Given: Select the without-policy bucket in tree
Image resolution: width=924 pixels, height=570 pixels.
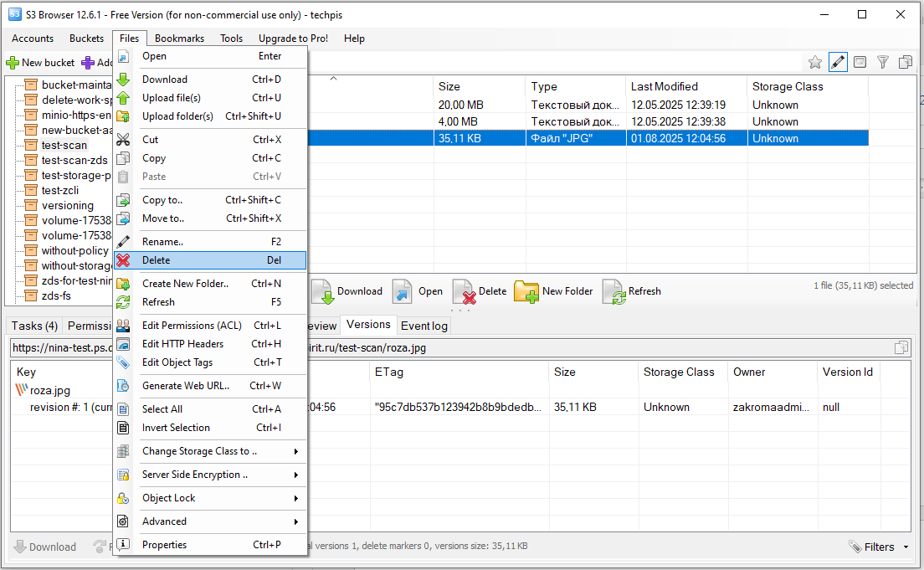Looking at the screenshot, I should pos(74,250).
